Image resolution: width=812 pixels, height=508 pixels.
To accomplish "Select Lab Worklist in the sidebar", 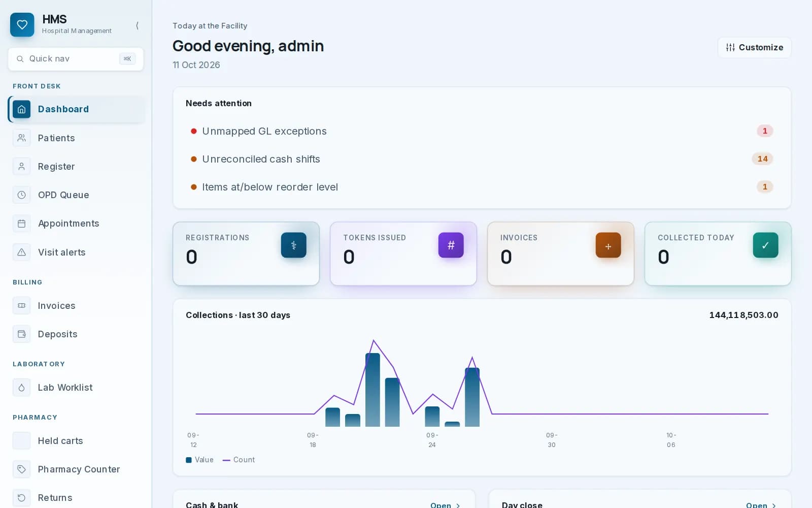I will [x=77, y=387].
